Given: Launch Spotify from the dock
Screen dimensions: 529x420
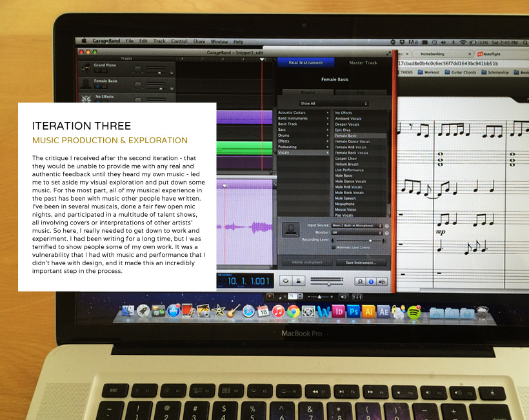Looking at the screenshot, I should pos(414,312).
